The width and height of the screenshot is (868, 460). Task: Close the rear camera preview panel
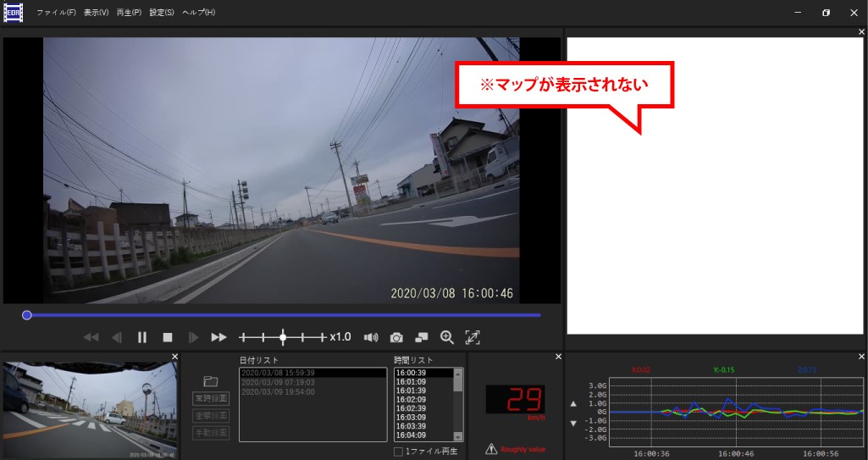(174, 357)
